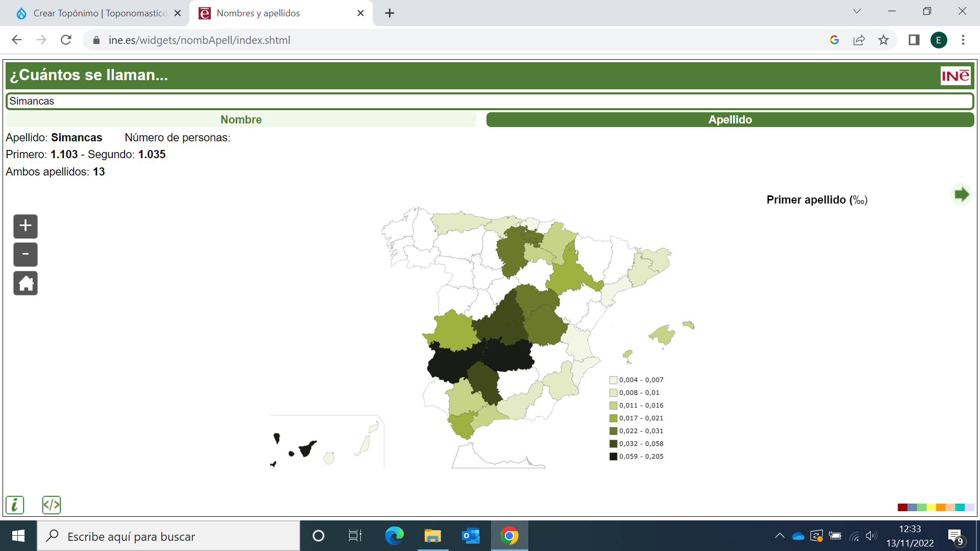Expand the Chrome tab search chevron
Viewport: 980px width, 551px height.
857,11
